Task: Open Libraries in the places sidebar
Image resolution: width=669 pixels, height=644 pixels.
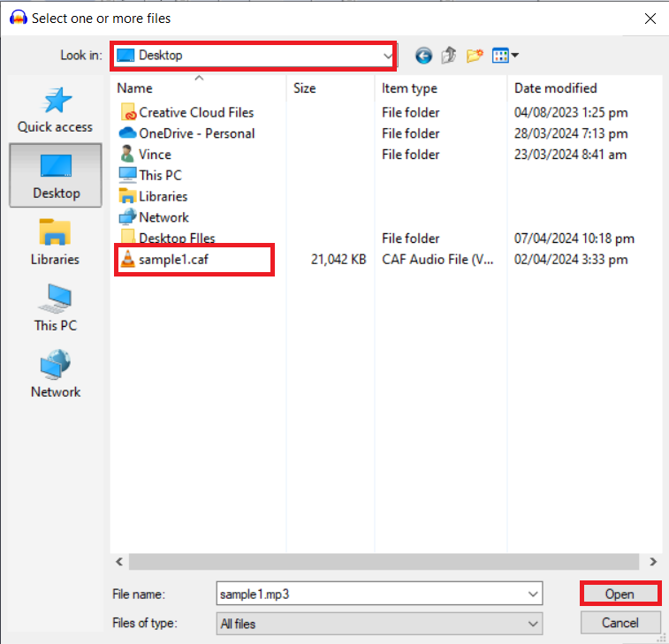Action: pyautogui.click(x=55, y=242)
